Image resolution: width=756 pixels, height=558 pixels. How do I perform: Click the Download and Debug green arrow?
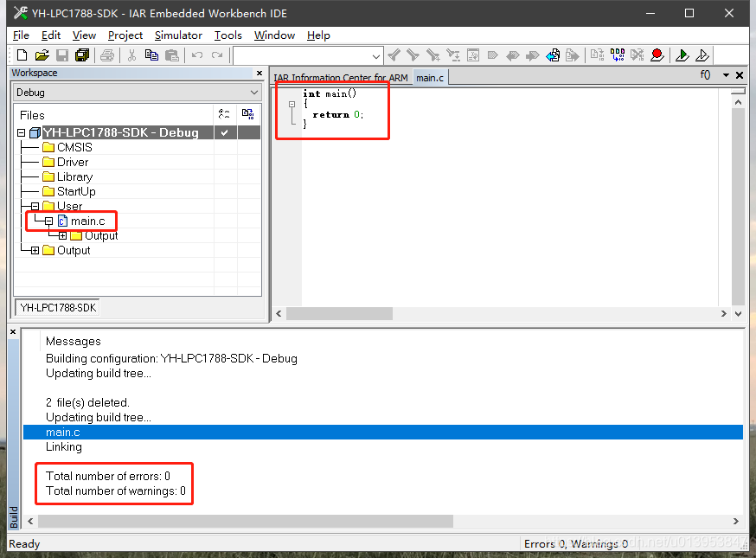pyautogui.click(x=682, y=55)
